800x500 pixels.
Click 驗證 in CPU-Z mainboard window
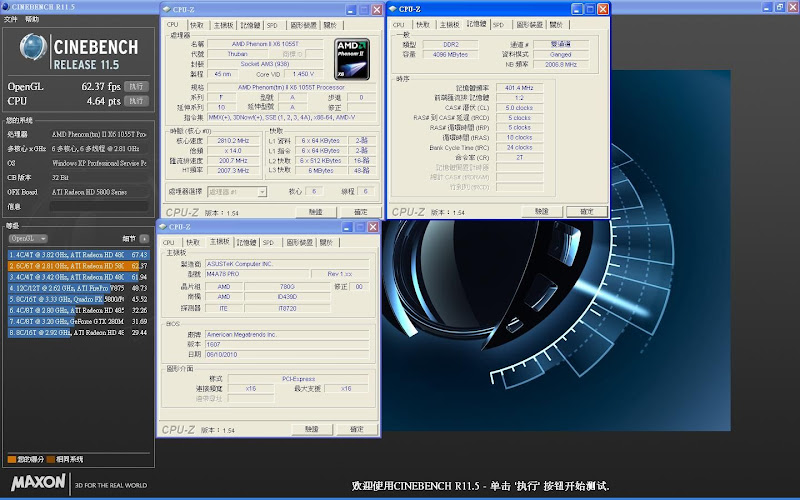[x=312, y=430]
